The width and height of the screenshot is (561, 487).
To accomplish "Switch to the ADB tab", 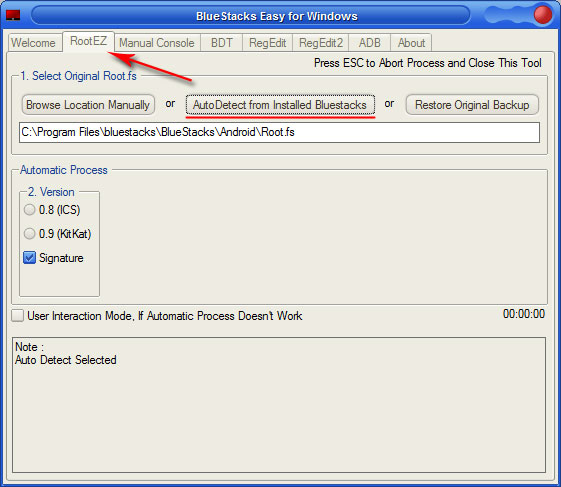I will [370, 43].
